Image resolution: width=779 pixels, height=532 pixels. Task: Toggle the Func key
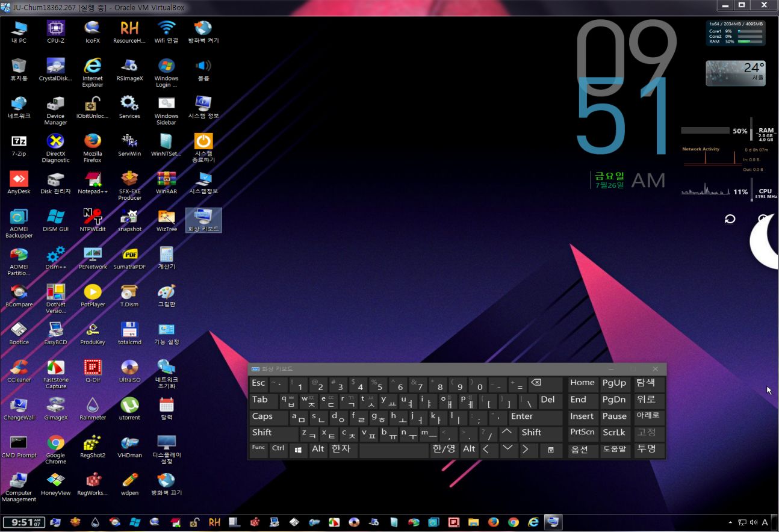point(258,450)
